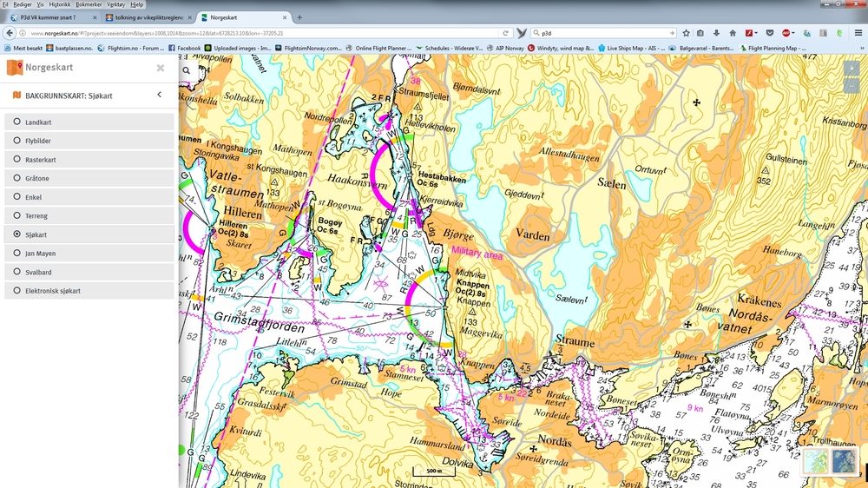Open the Facebook bookmark
868x488 pixels.
pos(185,48)
